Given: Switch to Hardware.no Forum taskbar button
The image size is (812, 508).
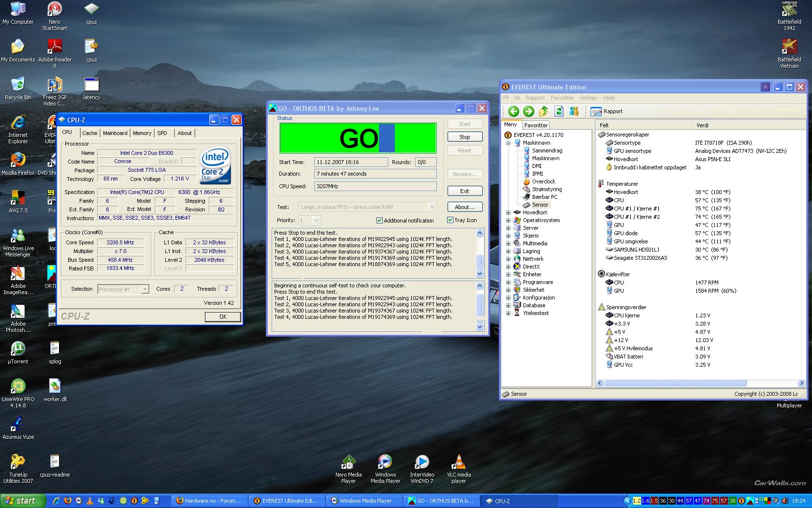Looking at the screenshot, I should point(209,501).
